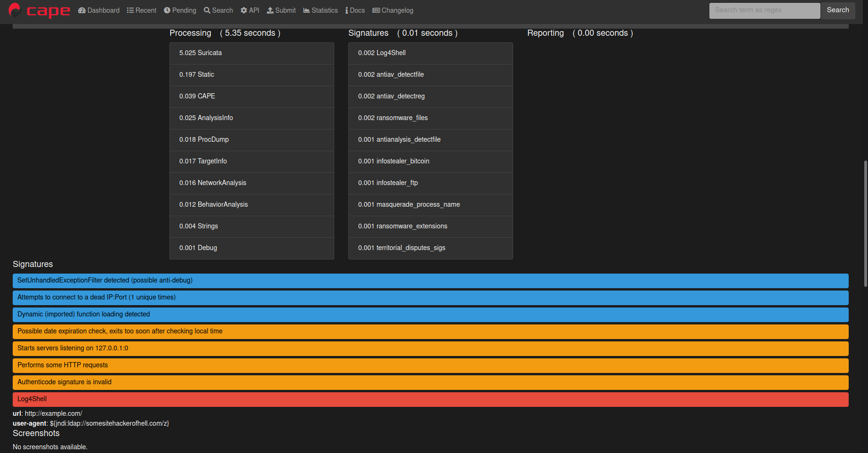Click the CAPE logo icon
Screen dimensions: 868x453
[15, 10]
